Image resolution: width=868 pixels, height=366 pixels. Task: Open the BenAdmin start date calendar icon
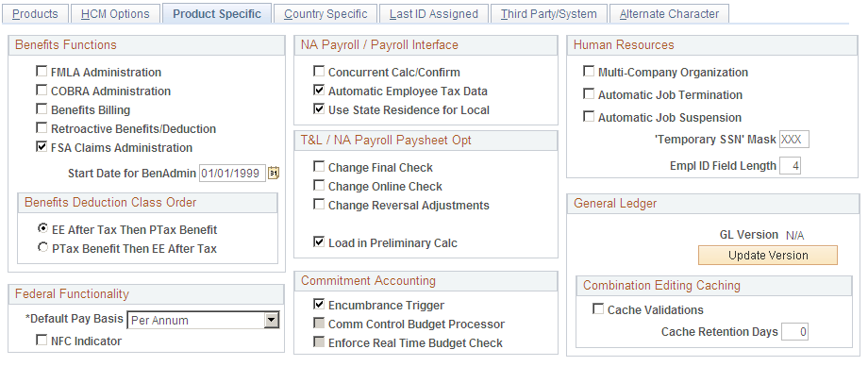[274, 174]
